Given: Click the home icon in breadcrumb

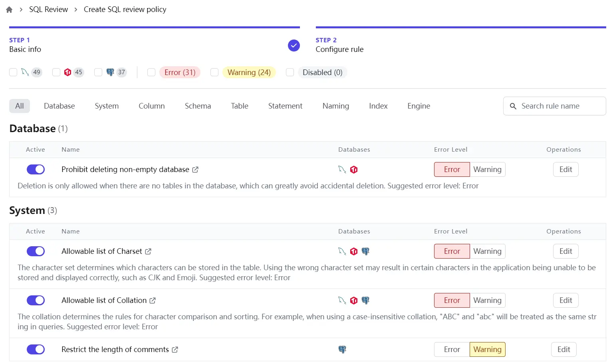Looking at the screenshot, I should coord(9,10).
